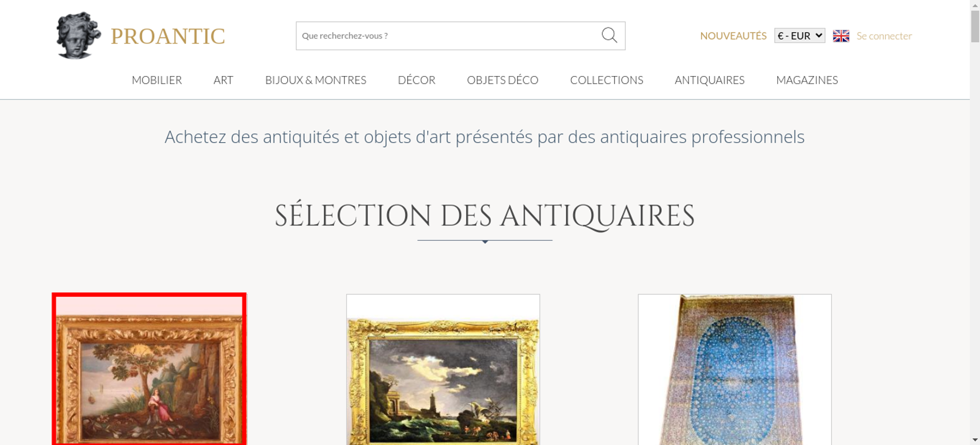The image size is (980, 445).
Task: Open the blue oriental rug thumbnail
Action: coord(735,370)
